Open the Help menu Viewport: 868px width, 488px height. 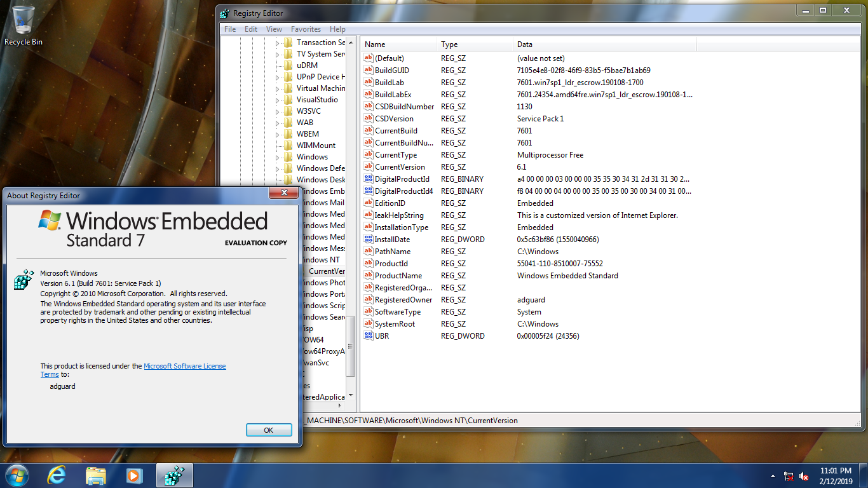(337, 29)
